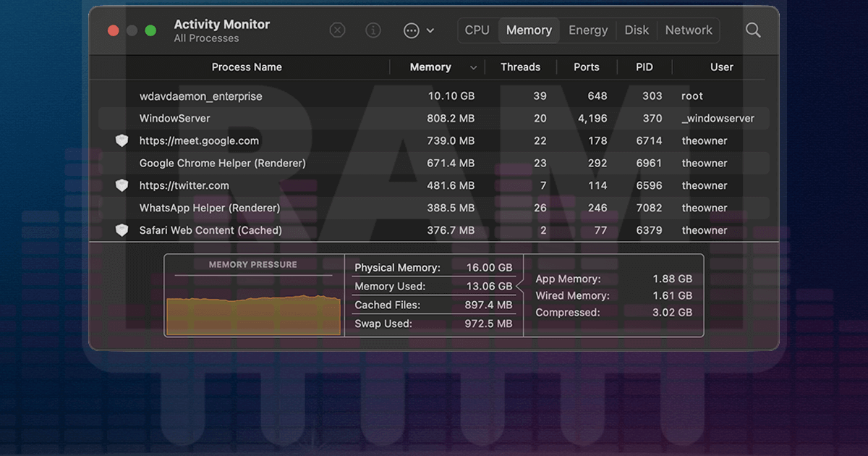The width and height of the screenshot is (868, 456).
Task: Switch to the CPU tab
Action: point(477,30)
